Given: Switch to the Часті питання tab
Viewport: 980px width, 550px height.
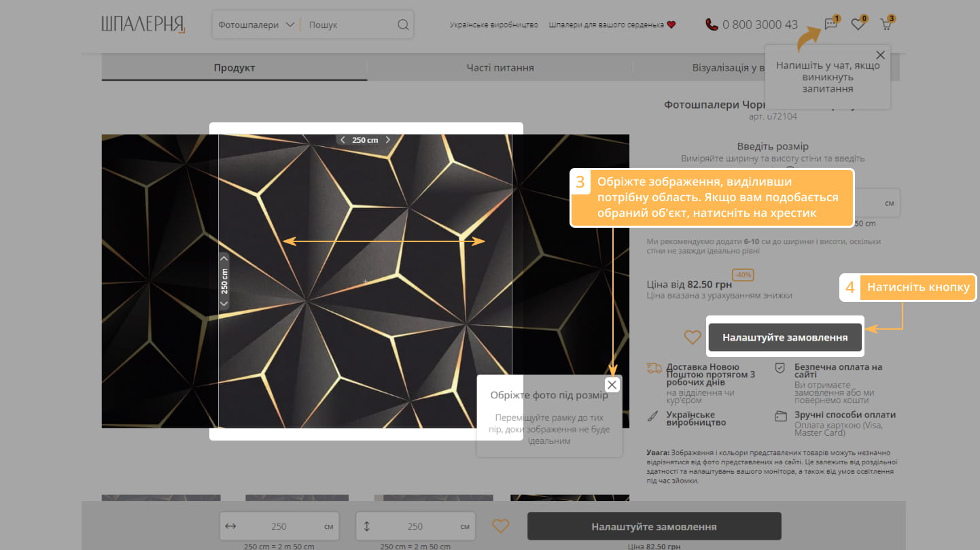Looking at the screenshot, I should tap(500, 68).
